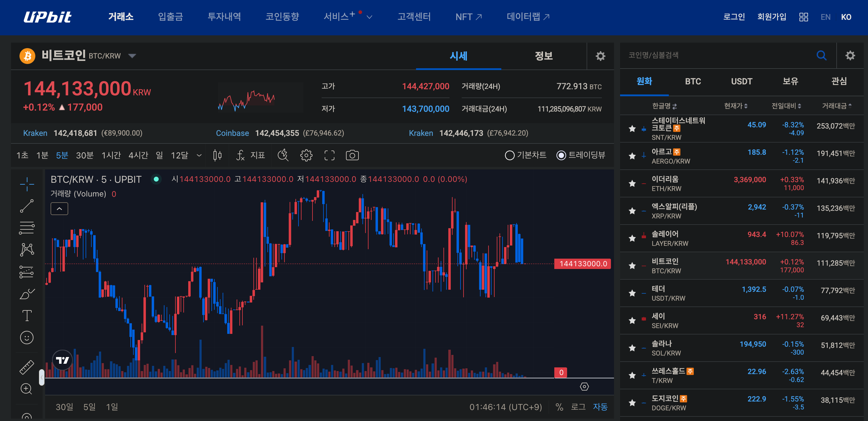
Task: Click the 144133000.0 price label on chart axis
Action: 583,264
